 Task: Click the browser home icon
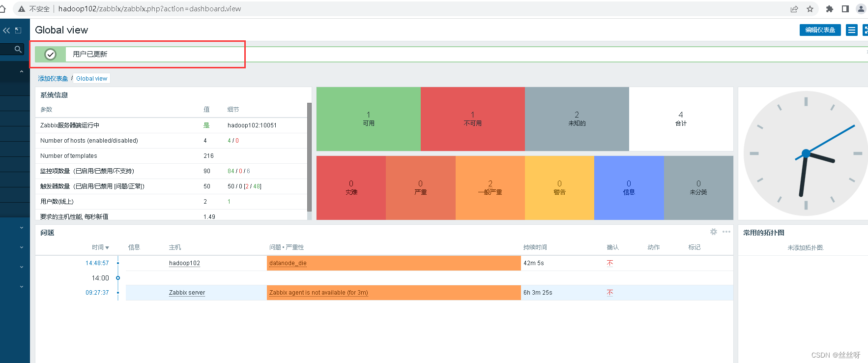click(x=2, y=9)
